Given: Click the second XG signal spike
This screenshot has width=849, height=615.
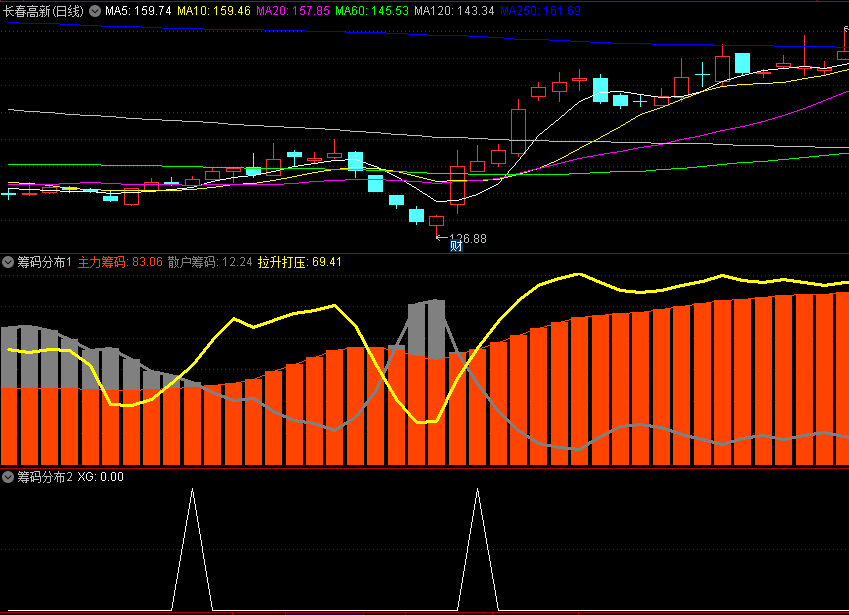Looking at the screenshot, I should coord(478,549).
